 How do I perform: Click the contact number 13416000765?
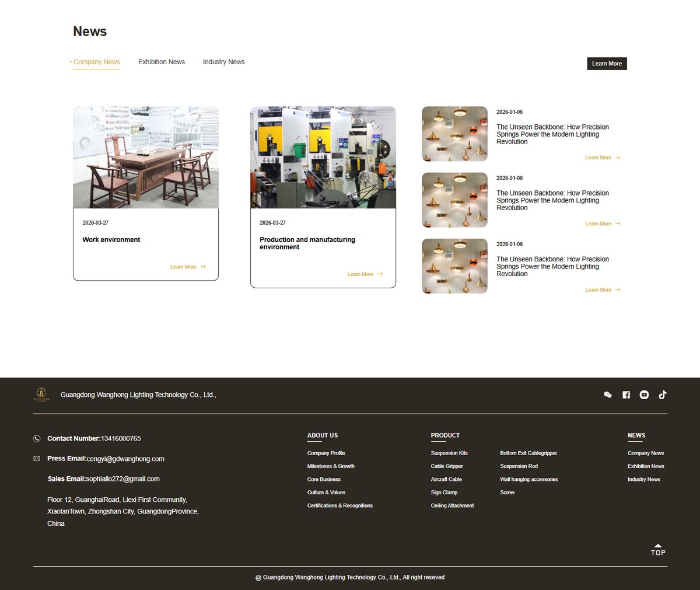121,439
